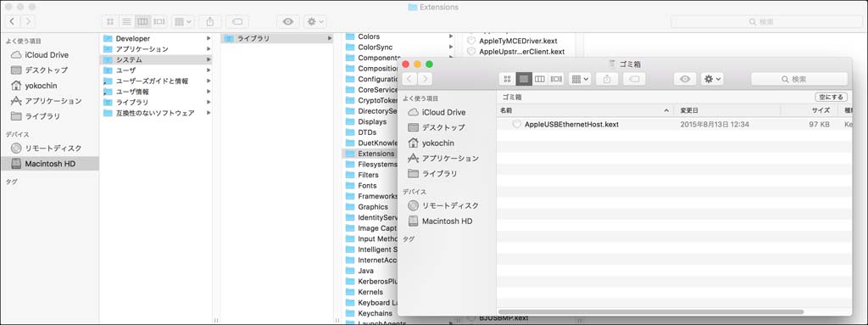868x325 pixels.
Task: Select システム folder in first column
Action: tap(157, 60)
